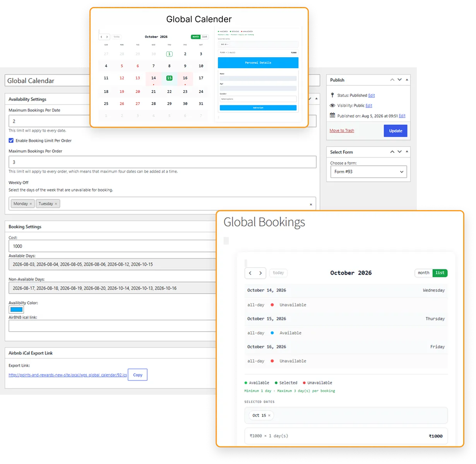Focus Maximum Bookings Per Order field

click(x=163, y=162)
